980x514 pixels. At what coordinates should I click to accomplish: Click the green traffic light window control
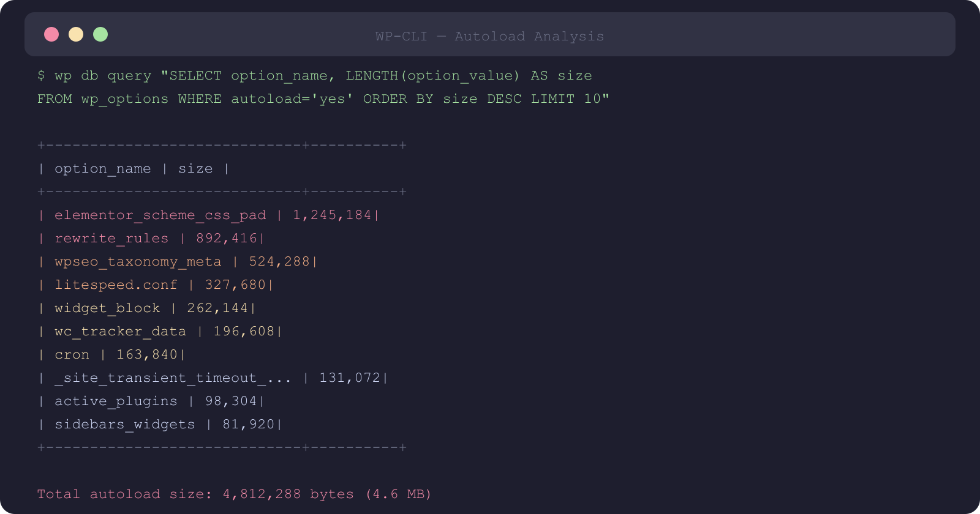coord(100,34)
